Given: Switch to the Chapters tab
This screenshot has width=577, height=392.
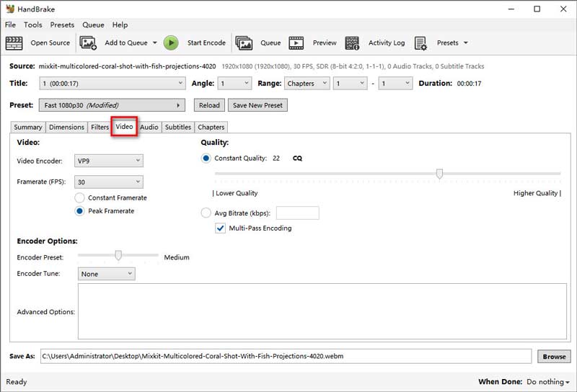Looking at the screenshot, I should 211,128.
